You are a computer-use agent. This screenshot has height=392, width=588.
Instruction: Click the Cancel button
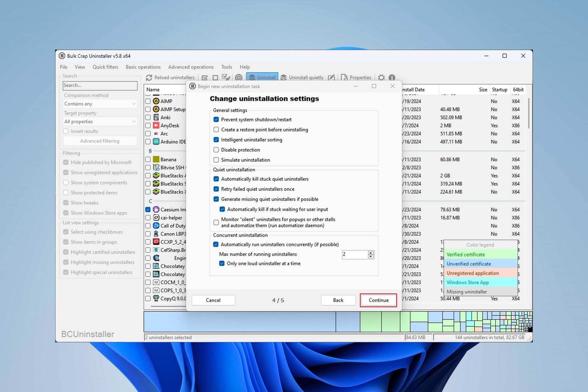pos(213,300)
